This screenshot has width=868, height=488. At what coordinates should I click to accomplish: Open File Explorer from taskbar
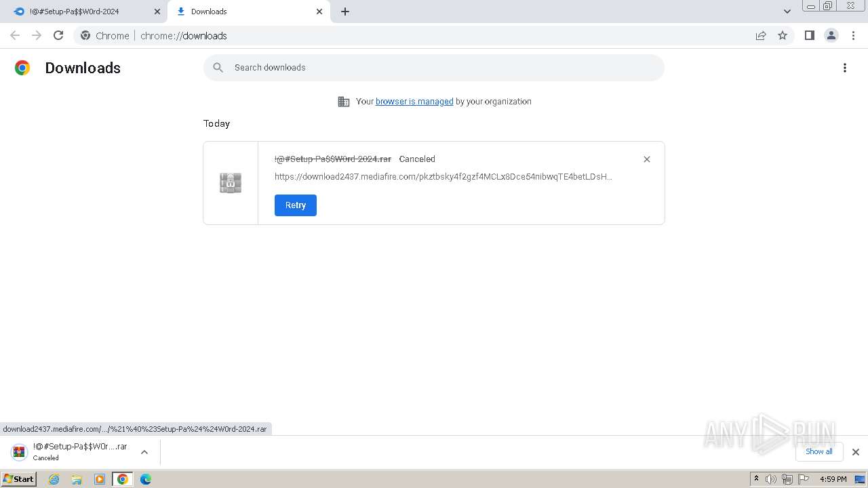coord(77,479)
